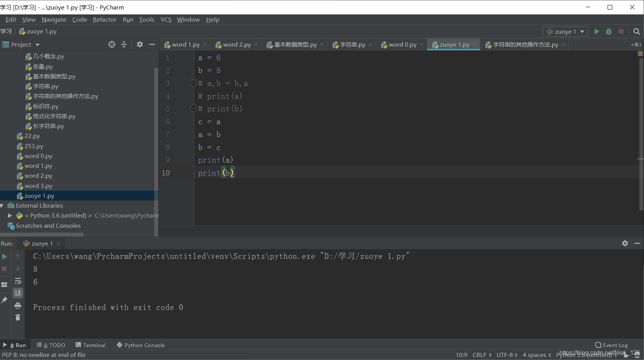This screenshot has width=644, height=360.
Task: Click the inspection status indicator at editor top-right
Action: (640, 53)
